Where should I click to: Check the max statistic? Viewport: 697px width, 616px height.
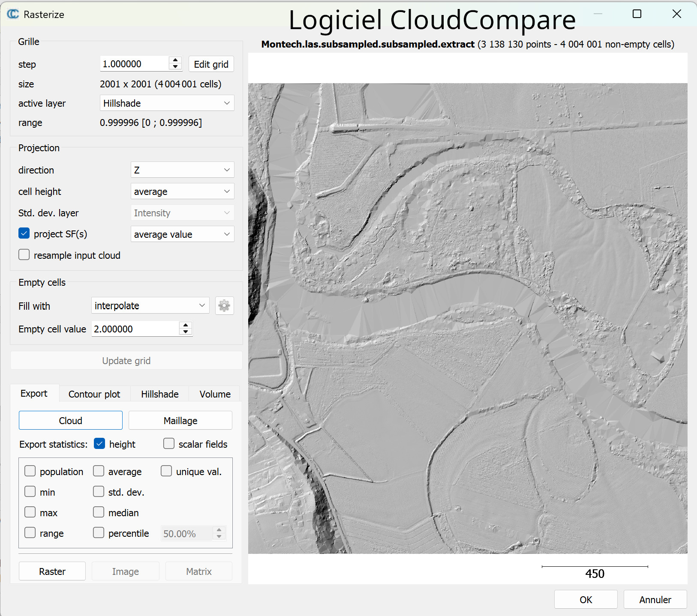tap(30, 512)
